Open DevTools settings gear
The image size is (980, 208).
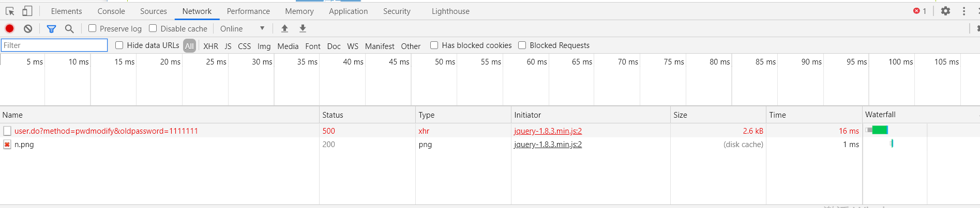tap(945, 11)
